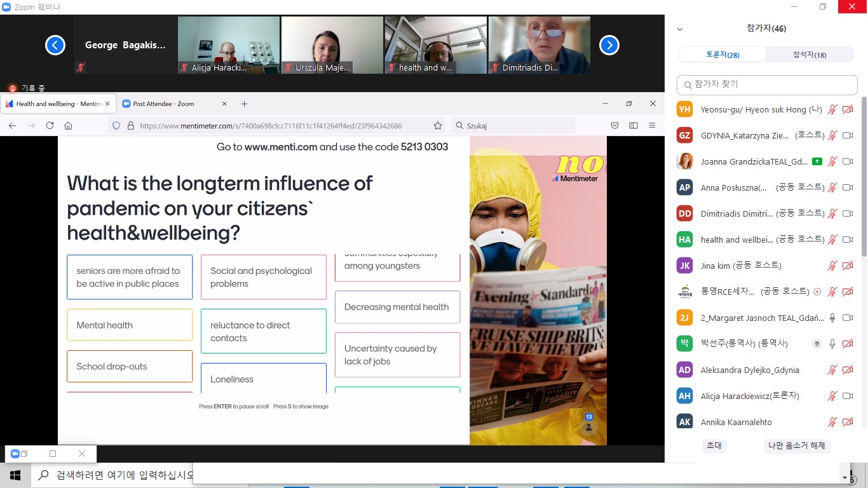Click the Windows Start button

tap(15, 475)
